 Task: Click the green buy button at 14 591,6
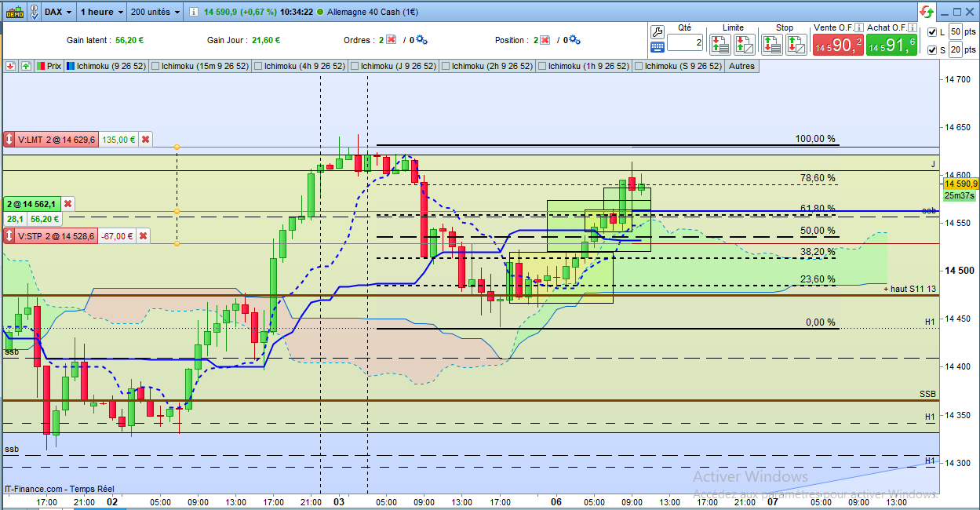[x=891, y=45]
